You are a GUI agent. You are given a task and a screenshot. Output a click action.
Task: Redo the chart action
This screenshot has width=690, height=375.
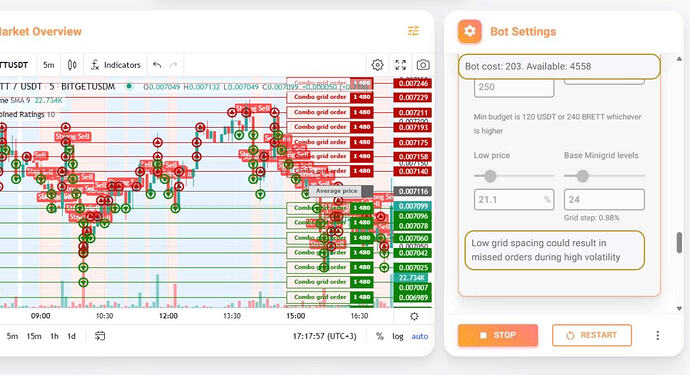click(x=173, y=65)
